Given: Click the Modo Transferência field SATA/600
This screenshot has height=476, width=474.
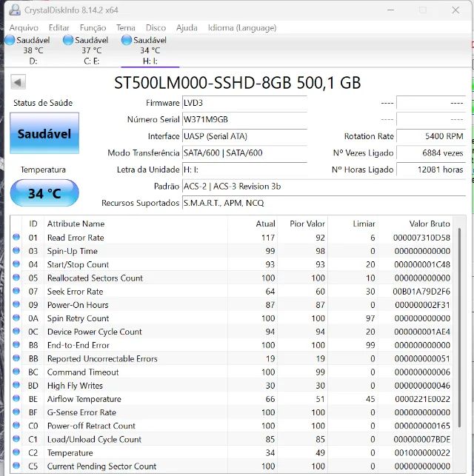Looking at the screenshot, I should tap(244, 153).
